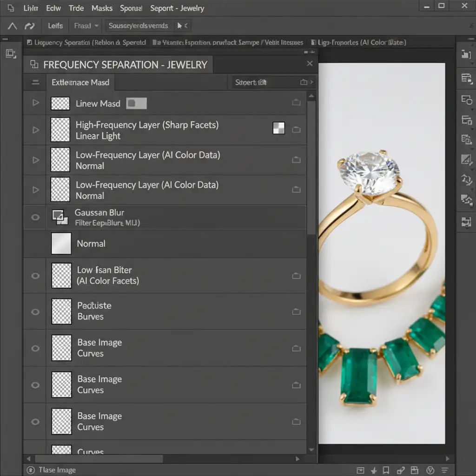The height and width of the screenshot is (476, 476).
Task: Click the left sidebar artboard icon
Action: 11,54
